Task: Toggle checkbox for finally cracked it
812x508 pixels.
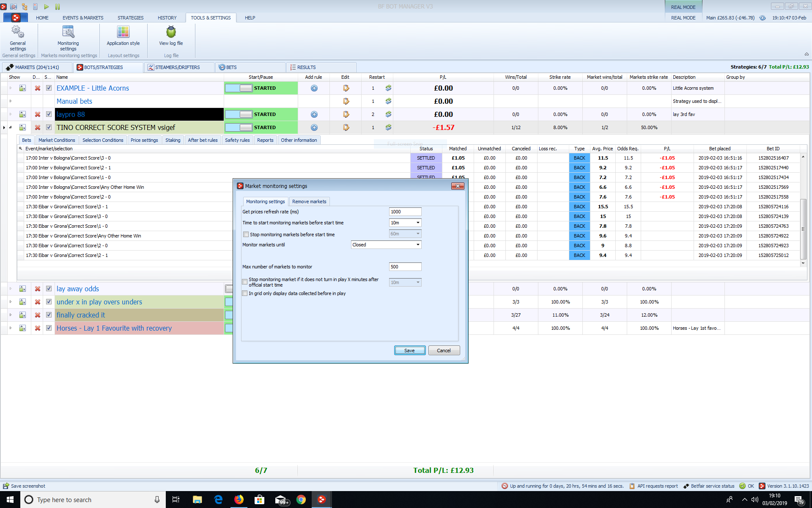Action: coord(49,315)
